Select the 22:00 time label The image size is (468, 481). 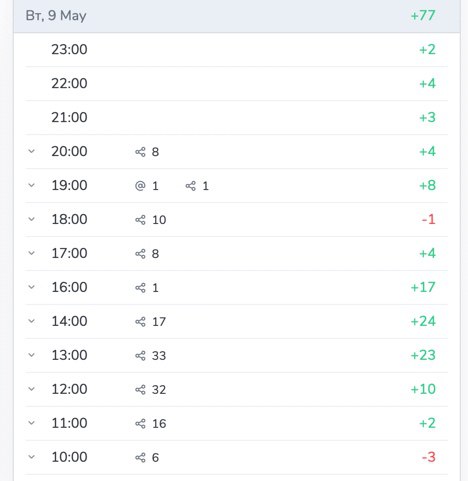(69, 83)
